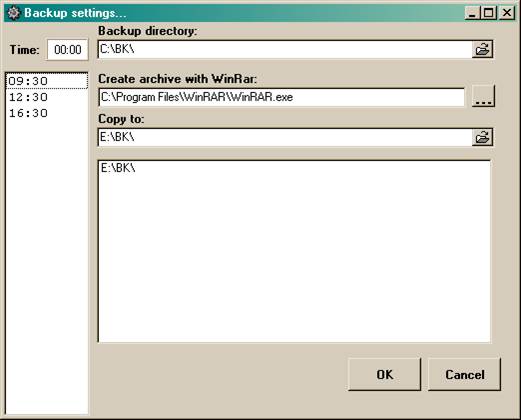Viewport: 521px width, 420px height.
Task: Click the Time input field showing 00:00
Action: pyautogui.click(x=68, y=50)
